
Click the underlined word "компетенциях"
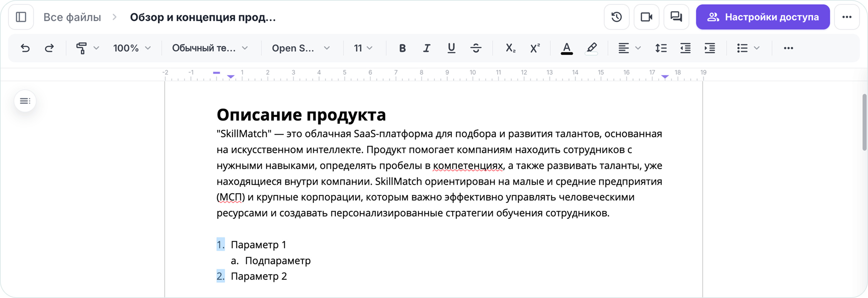(468, 166)
